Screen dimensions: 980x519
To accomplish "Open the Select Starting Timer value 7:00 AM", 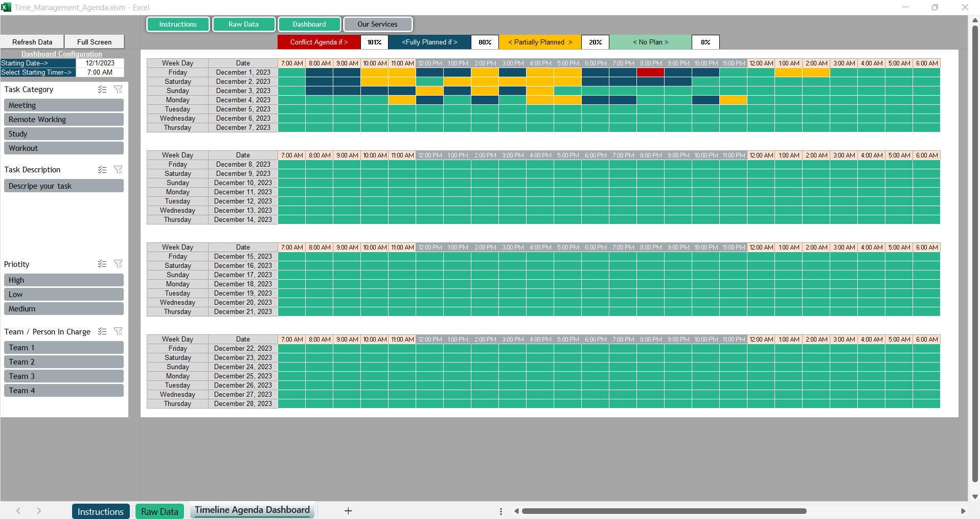I will 100,72.
